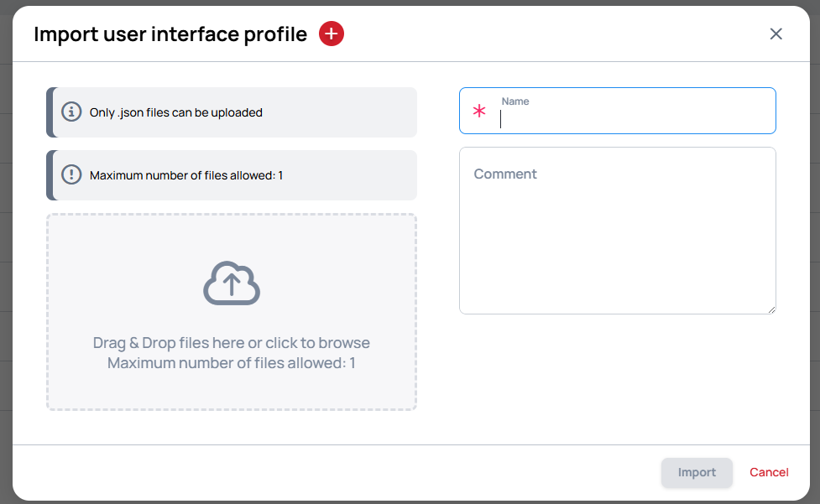Click the exclamation warning icon

coord(71,174)
